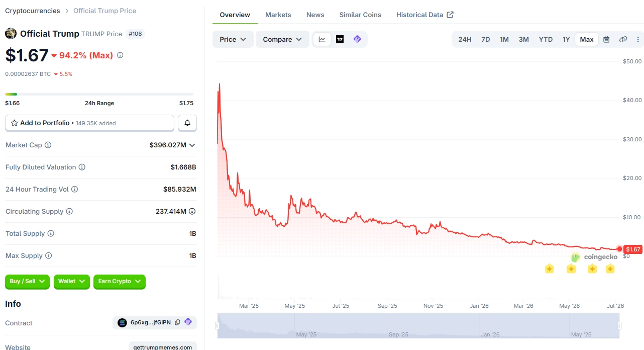
Task: Copy the contract address icon
Action: pos(177,322)
